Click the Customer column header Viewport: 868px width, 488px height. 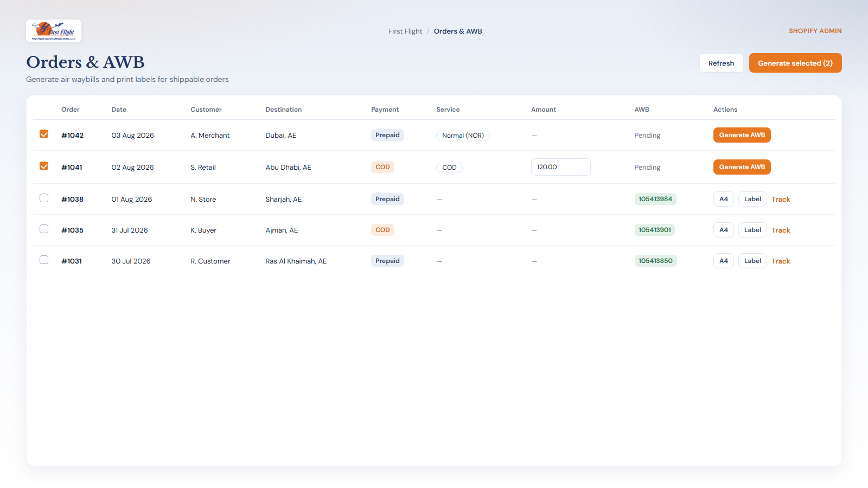(206, 110)
